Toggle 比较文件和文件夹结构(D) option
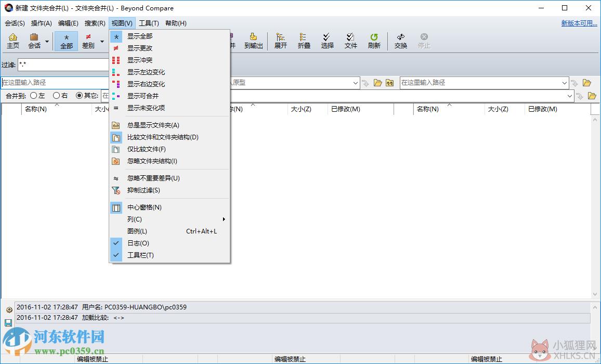 click(170, 137)
